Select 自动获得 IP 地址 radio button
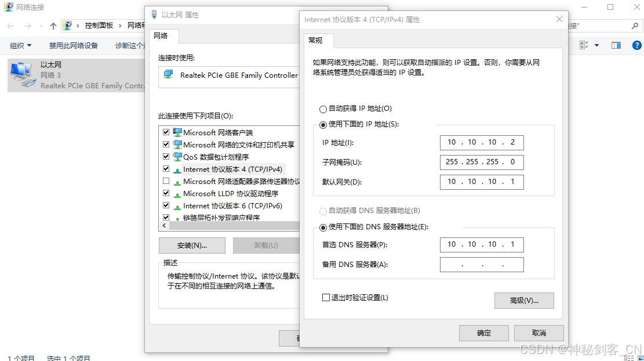 pyautogui.click(x=323, y=109)
